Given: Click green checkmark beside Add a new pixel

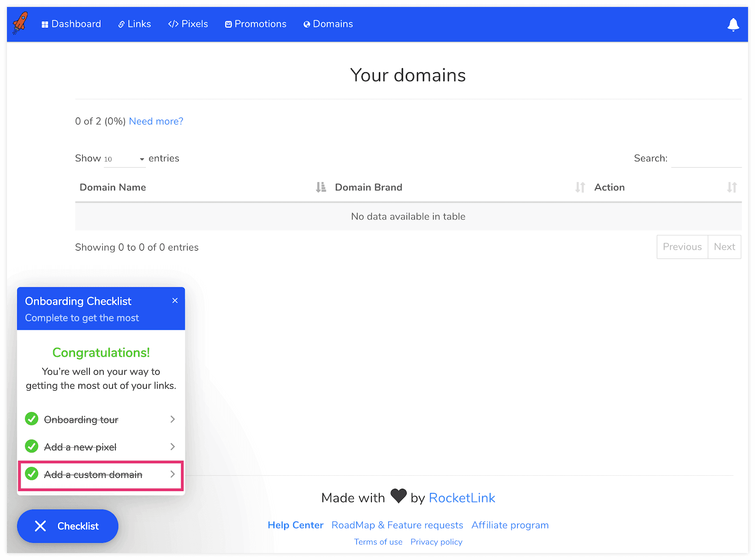Looking at the screenshot, I should [x=31, y=447].
